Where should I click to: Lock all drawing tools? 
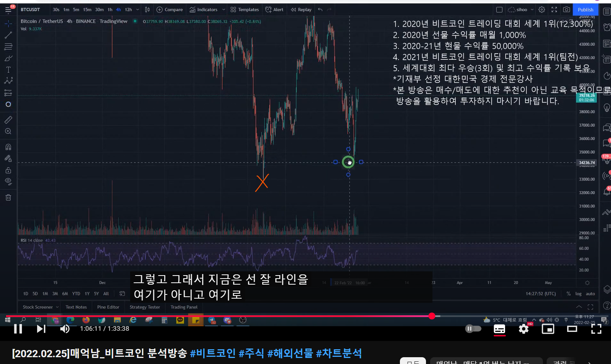[x=8, y=170]
